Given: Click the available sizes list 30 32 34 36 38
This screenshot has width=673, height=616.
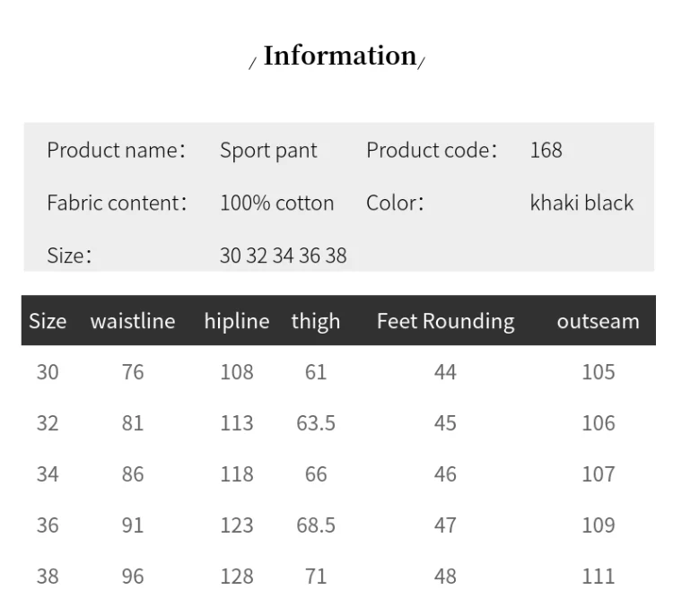Looking at the screenshot, I should 283,256.
